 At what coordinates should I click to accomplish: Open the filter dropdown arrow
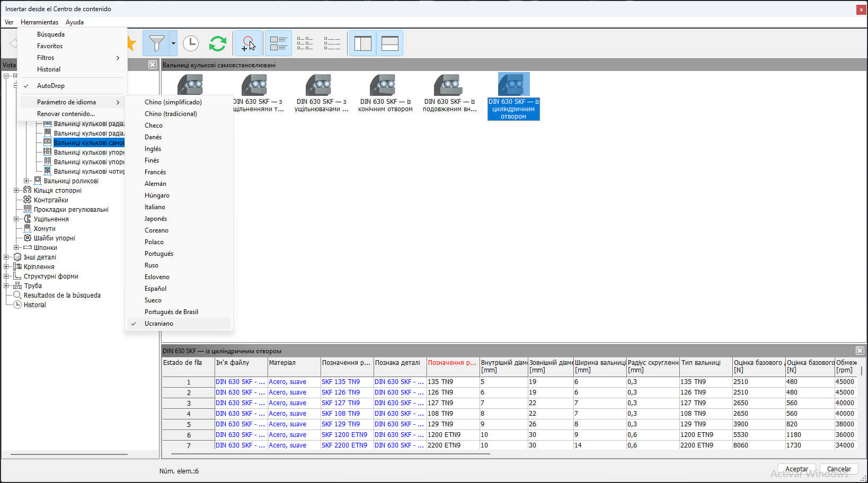pos(173,43)
